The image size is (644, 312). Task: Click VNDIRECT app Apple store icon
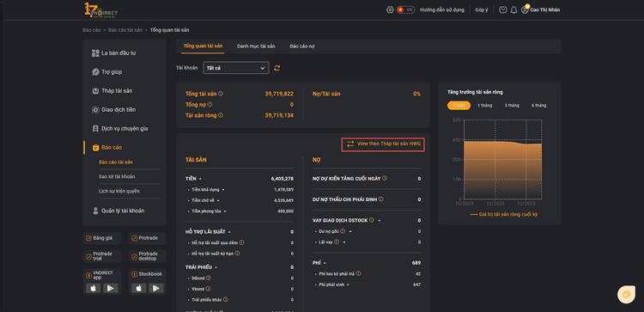point(93,288)
